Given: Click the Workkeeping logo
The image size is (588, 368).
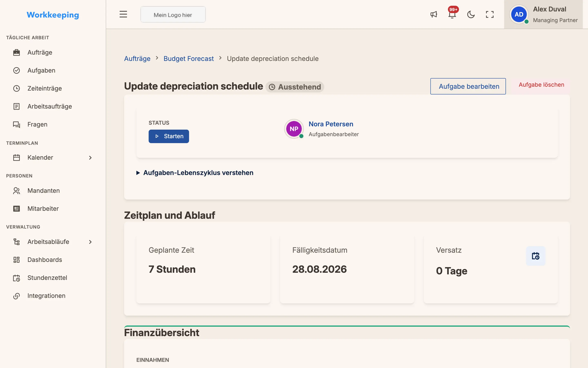Looking at the screenshot, I should point(53,15).
